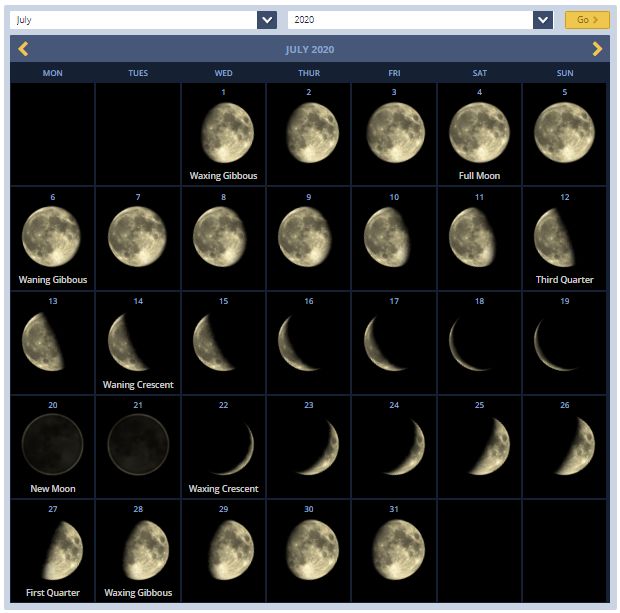Select the moon image for July 24

click(405, 447)
